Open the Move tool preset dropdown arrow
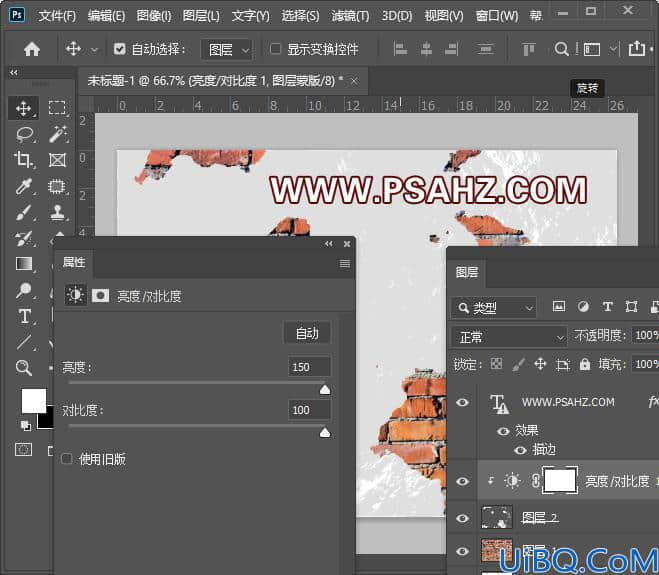659x575 pixels. 95,50
